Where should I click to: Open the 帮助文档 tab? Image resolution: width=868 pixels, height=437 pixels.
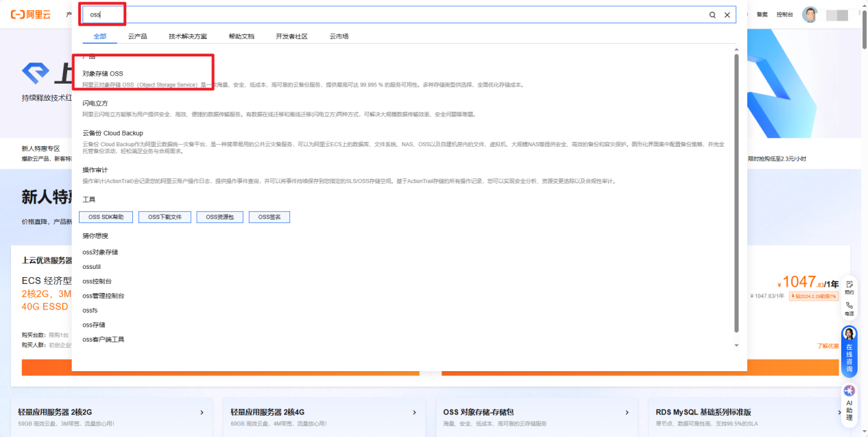[x=241, y=36]
